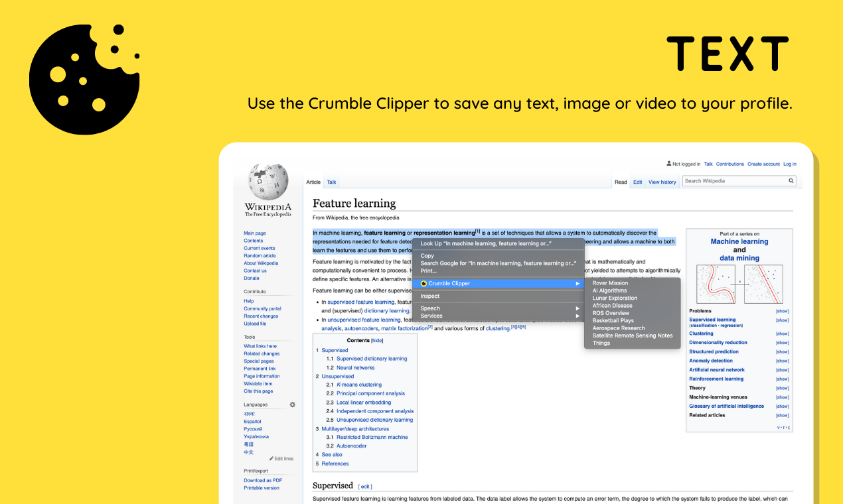Select AI Algorithms in the Crumble Clipper submenu
843x504 pixels.
coord(609,290)
